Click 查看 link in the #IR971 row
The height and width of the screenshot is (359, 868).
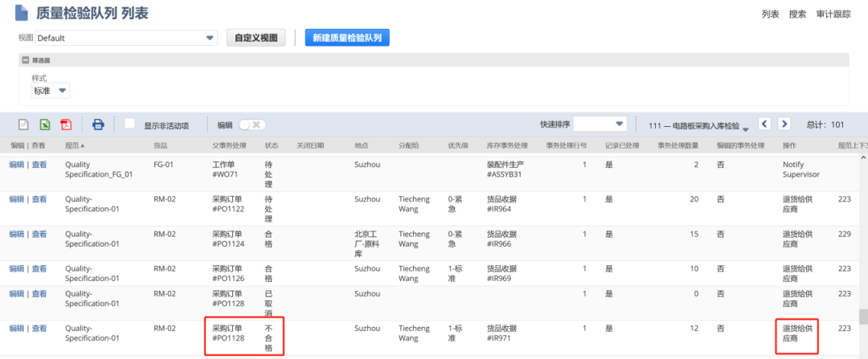(x=39, y=328)
